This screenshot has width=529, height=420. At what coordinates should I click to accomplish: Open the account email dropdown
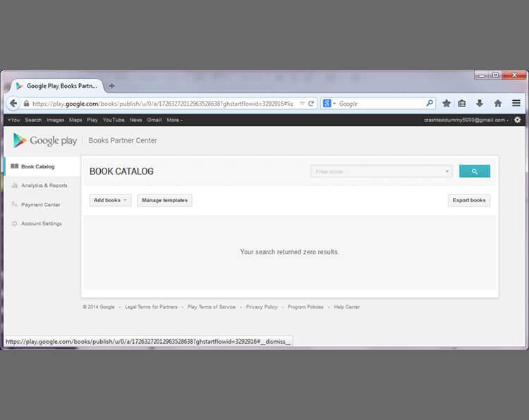[466, 120]
